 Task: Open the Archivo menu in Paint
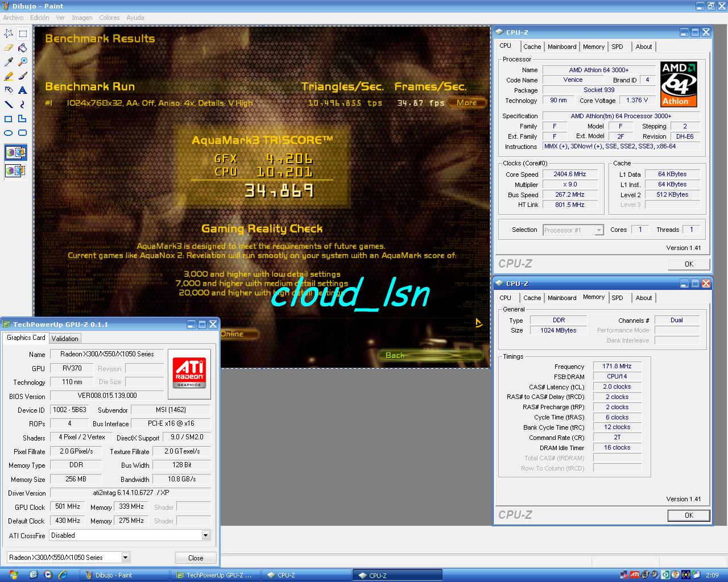pyautogui.click(x=13, y=18)
